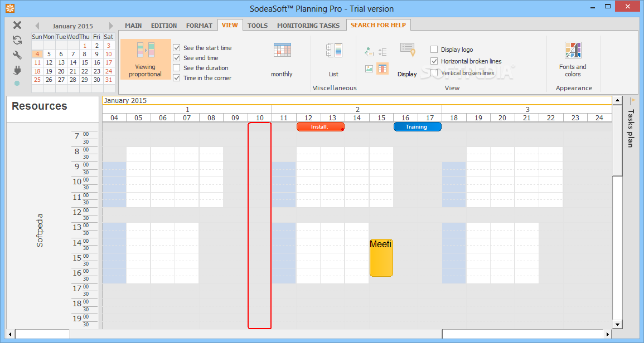The height and width of the screenshot is (343, 644).
Task: Click the resource label tag icon
Action: (369, 52)
